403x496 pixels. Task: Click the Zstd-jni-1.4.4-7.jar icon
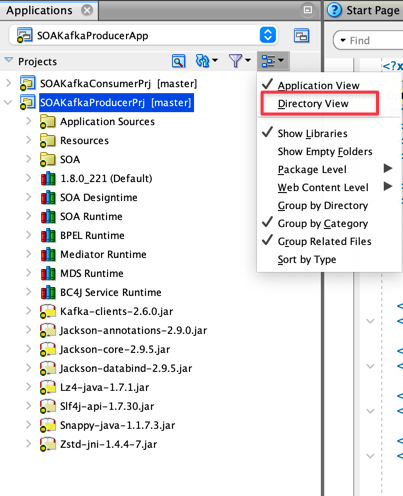[x=48, y=445]
